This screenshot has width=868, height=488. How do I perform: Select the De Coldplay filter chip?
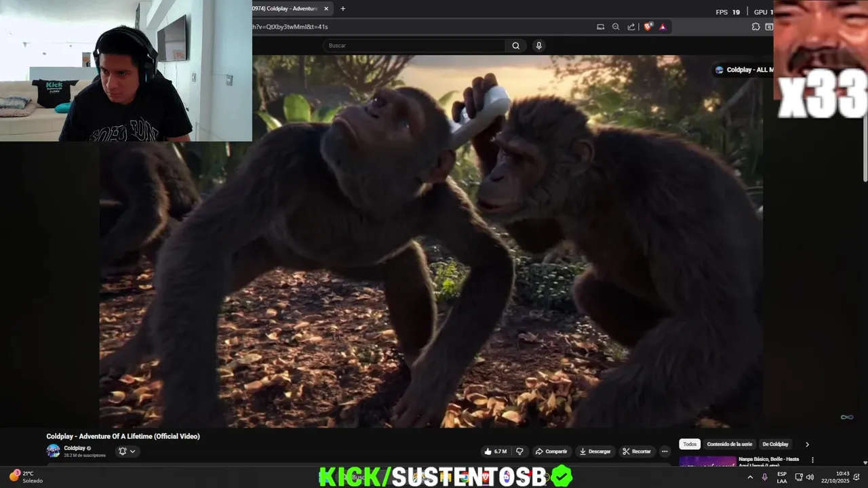click(x=775, y=445)
